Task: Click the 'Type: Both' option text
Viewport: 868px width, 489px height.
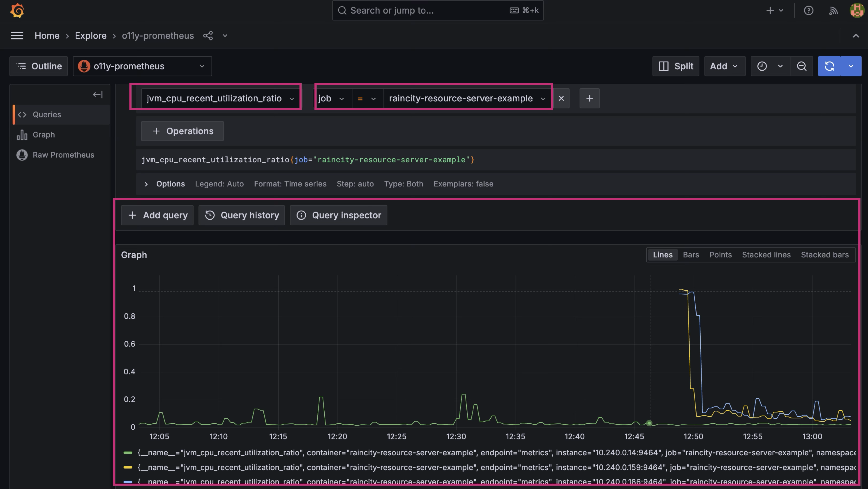Action: click(x=404, y=184)
